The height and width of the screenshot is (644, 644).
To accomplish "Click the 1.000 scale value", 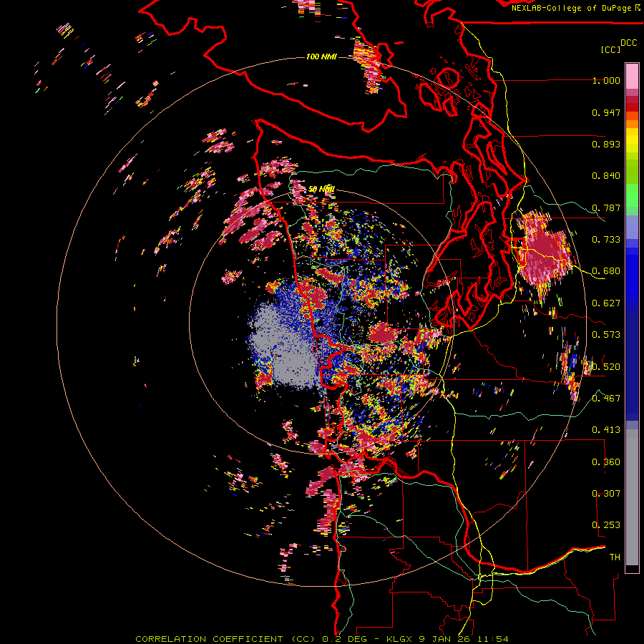I will tap(606, 80).
